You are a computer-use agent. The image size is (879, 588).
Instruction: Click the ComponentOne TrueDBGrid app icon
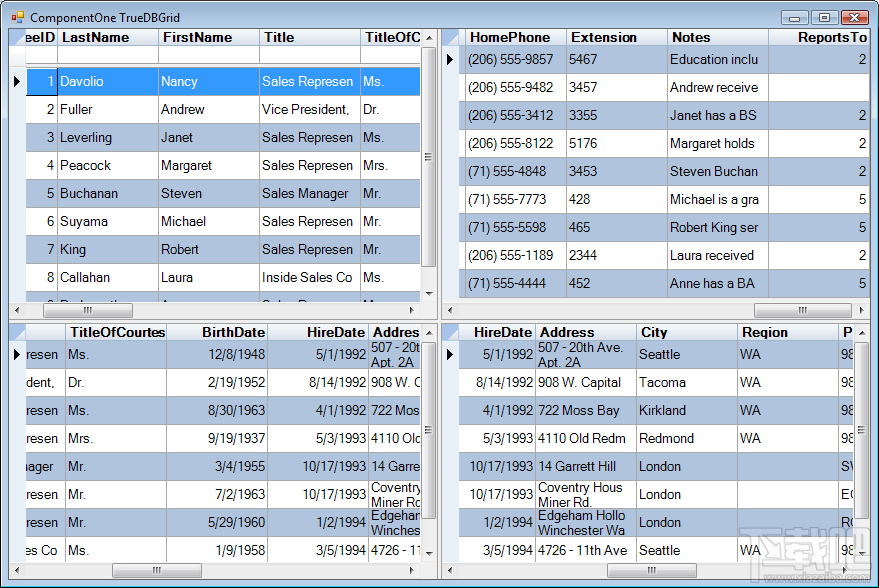point(18,17)
